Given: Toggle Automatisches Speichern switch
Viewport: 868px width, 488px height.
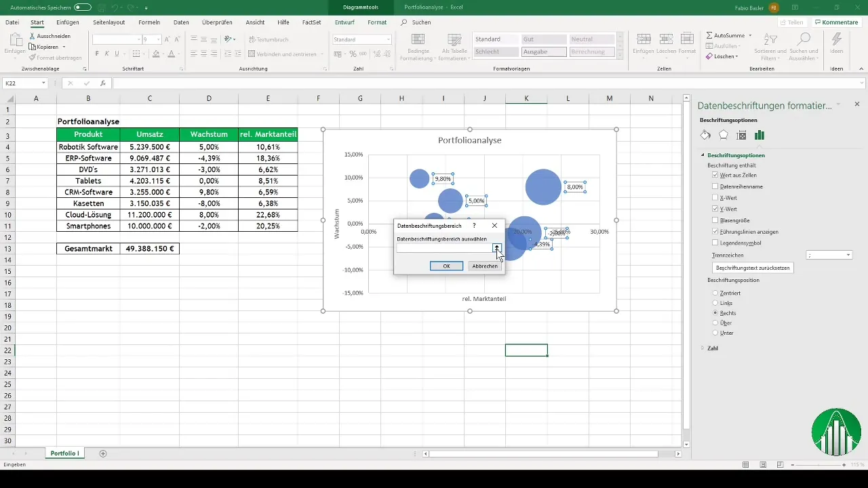Looking at the screenshot, I should (83, 7).
